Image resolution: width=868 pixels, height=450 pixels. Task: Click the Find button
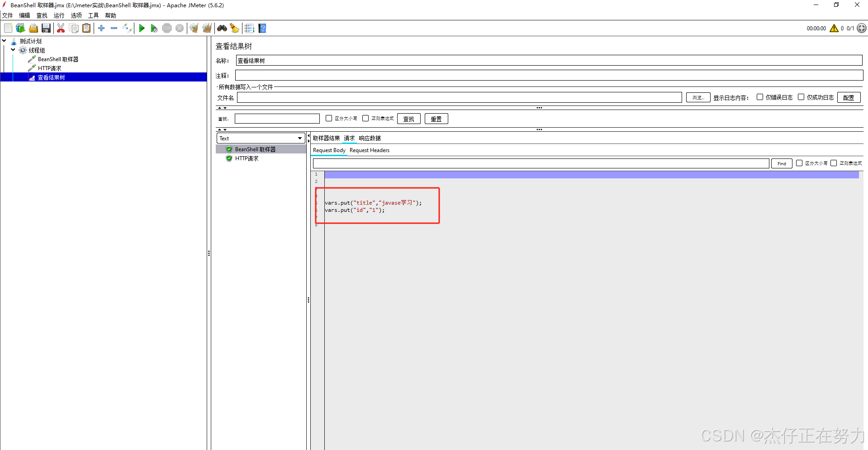click(782, 163)
